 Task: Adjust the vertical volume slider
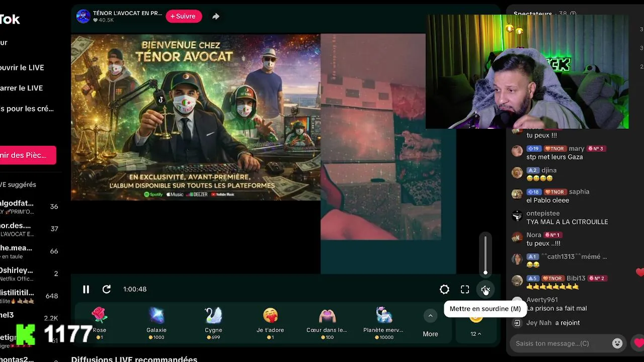point(486,255)
